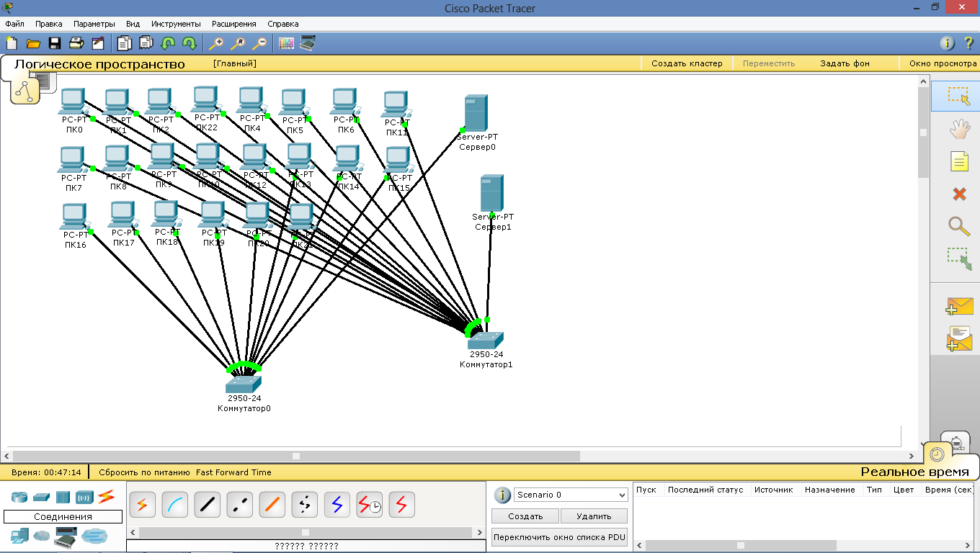
Task: Open the Вид menu
Action: pos(133,24)
